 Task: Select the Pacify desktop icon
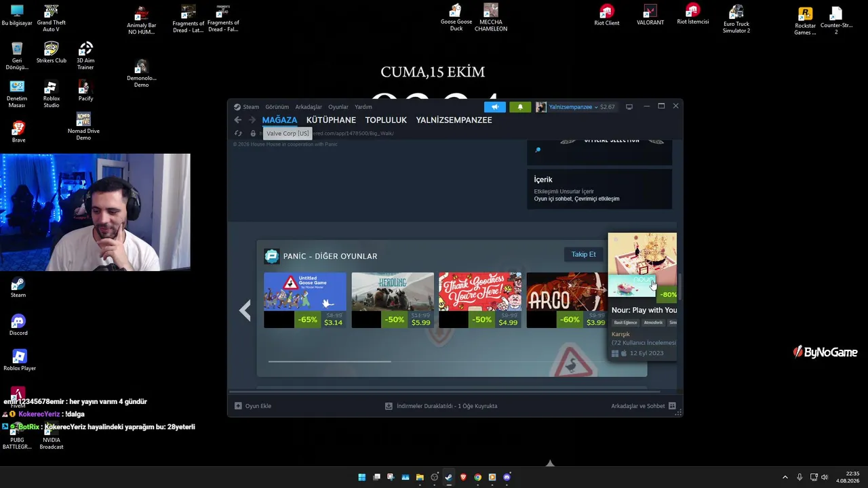(x=85, y=91)
